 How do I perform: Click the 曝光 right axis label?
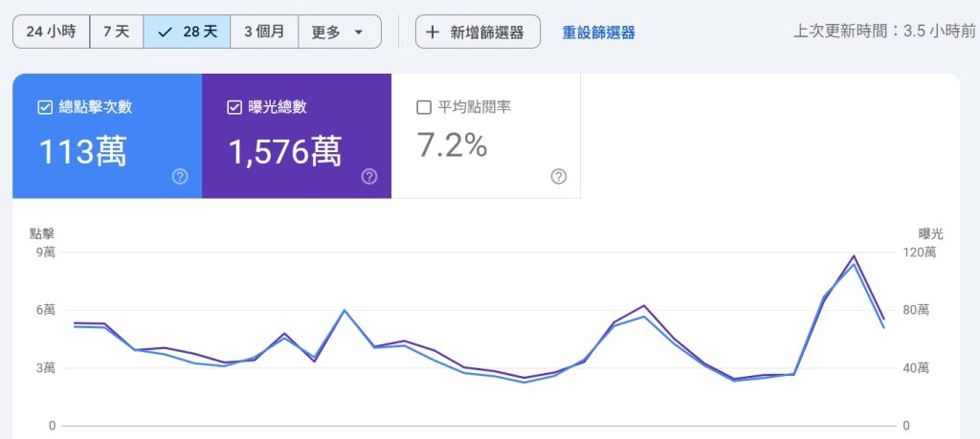pyautogui.click(x=930, y=234)
